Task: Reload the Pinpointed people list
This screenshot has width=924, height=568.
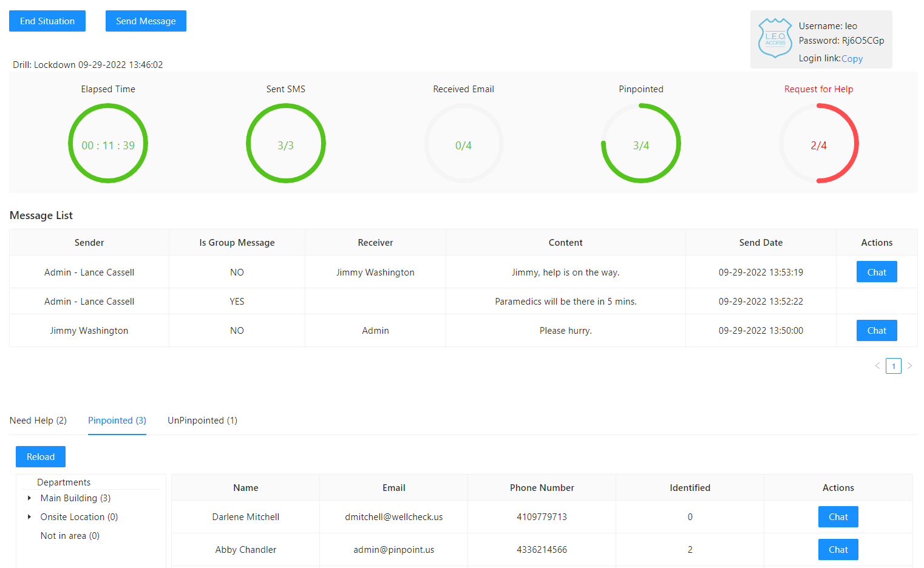Action: [40, 456]
